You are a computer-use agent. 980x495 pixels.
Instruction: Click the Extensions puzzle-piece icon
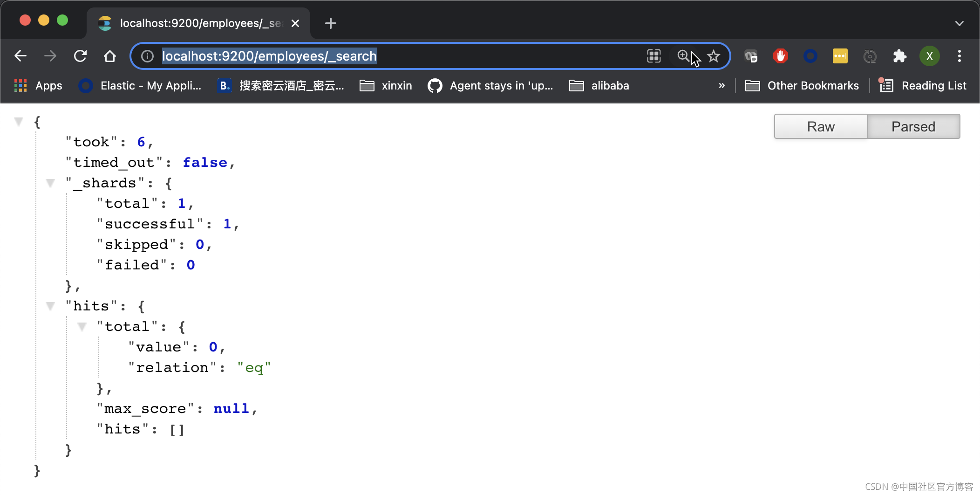(x=900, y=56)
